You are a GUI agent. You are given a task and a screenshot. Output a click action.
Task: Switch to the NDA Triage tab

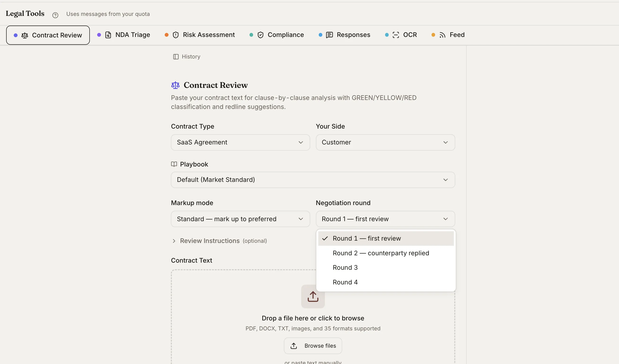[123, 35]
